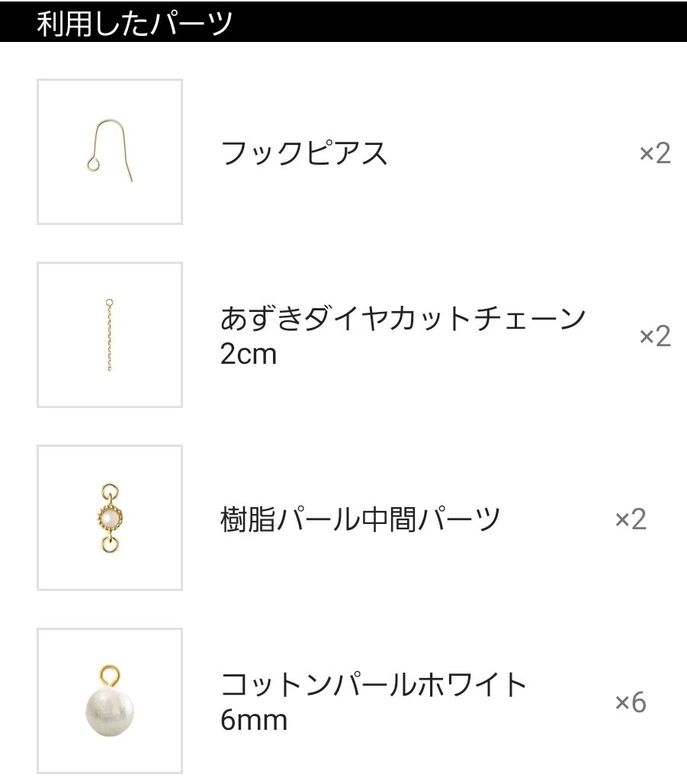
Task: Click the ×2 quantity beside フックピアス
Action: (654, 153)
